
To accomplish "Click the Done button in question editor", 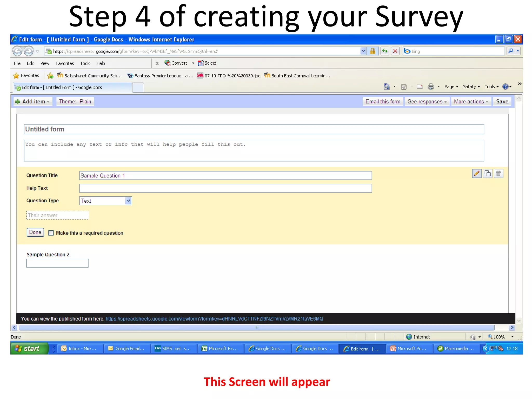I will pos(35,232).
